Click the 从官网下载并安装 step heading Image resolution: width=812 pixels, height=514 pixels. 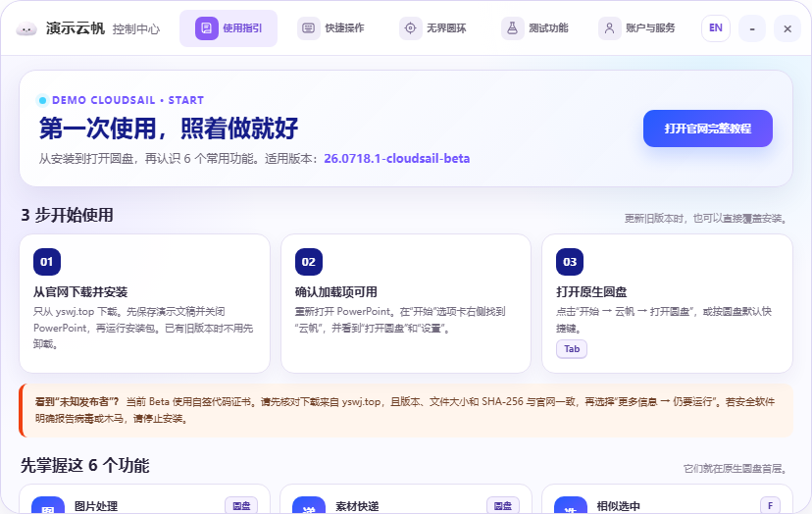(80, 292)
